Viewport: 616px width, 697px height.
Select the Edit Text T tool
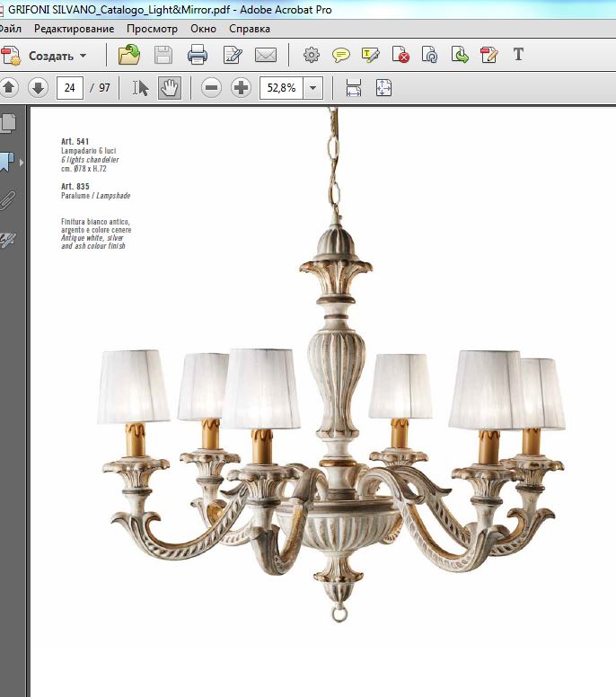tap(518, 55)
